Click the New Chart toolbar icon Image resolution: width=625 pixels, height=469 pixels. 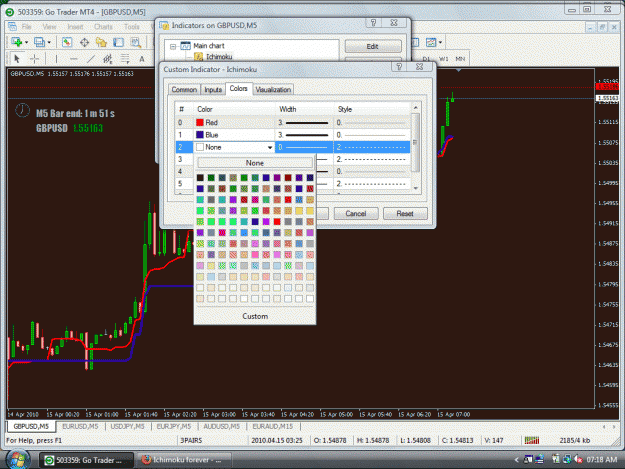[17, 42]
